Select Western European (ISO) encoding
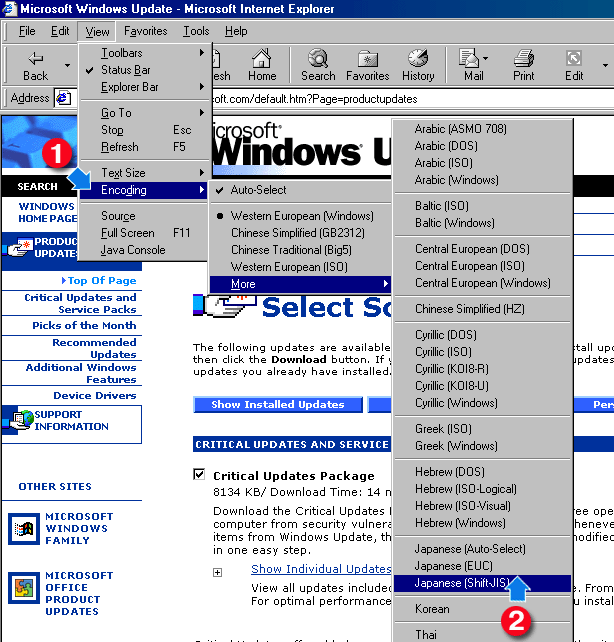Image resolution: width=614 pixels, height=642 pixels. point(300,267)
